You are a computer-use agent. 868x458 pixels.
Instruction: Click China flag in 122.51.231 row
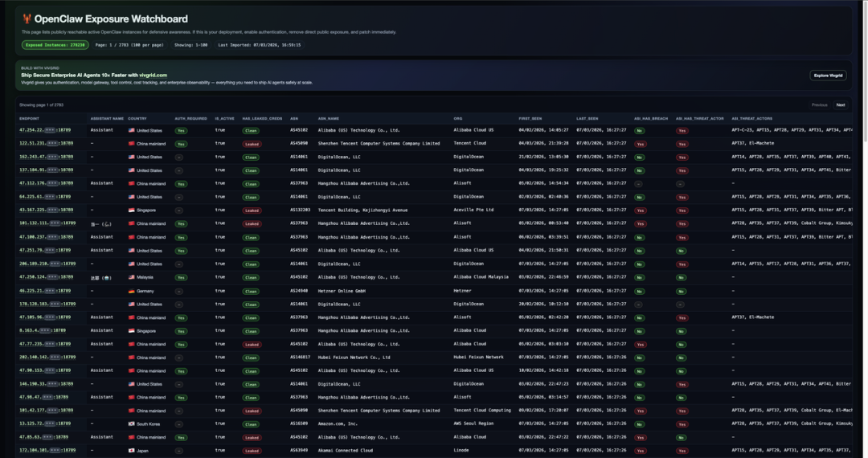pyautogui.click(x=131, y=144)
